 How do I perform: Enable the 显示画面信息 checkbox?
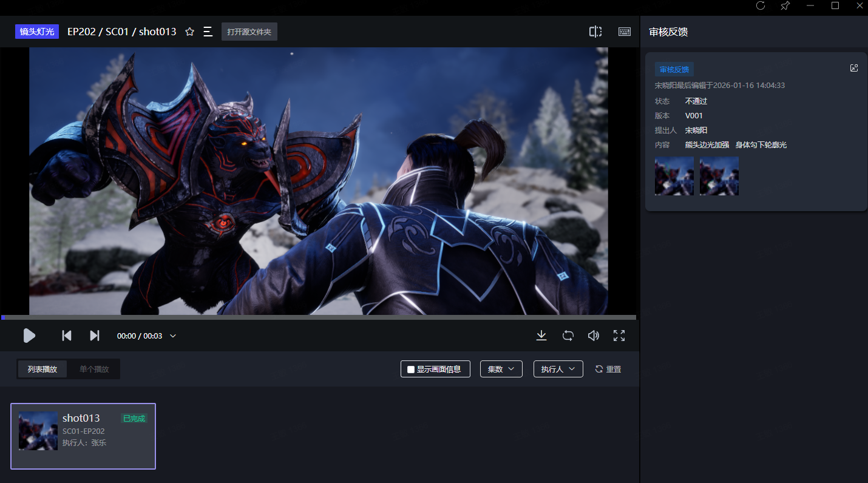pos(411,369)
